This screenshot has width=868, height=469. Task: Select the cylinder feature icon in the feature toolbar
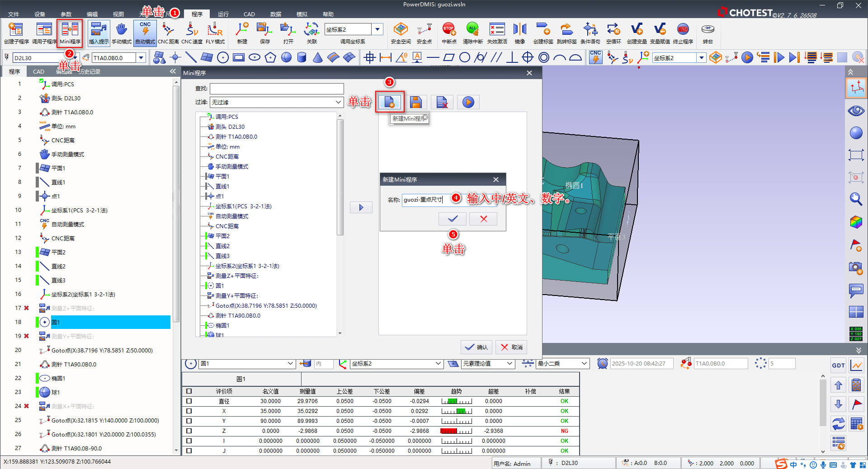click(x=302, y=57)
